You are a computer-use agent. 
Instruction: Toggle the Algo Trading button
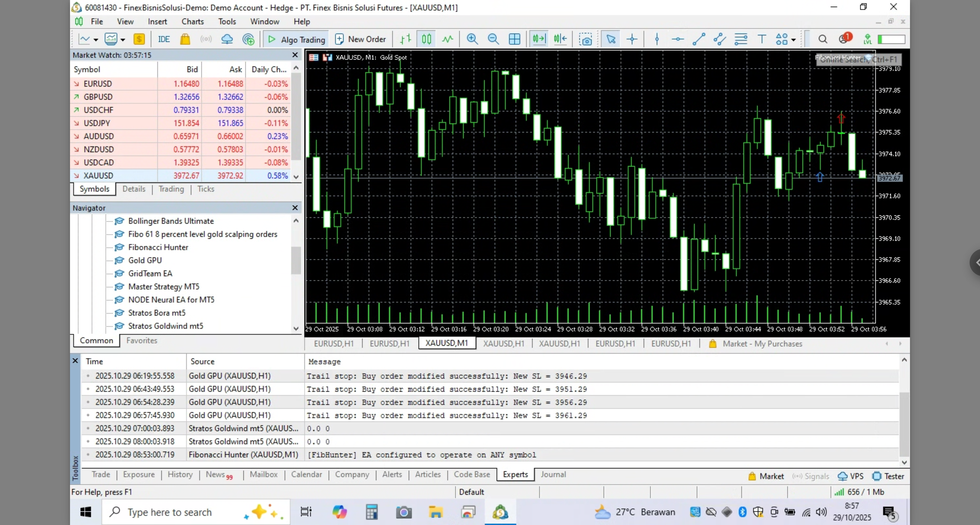tap(297, 39)
